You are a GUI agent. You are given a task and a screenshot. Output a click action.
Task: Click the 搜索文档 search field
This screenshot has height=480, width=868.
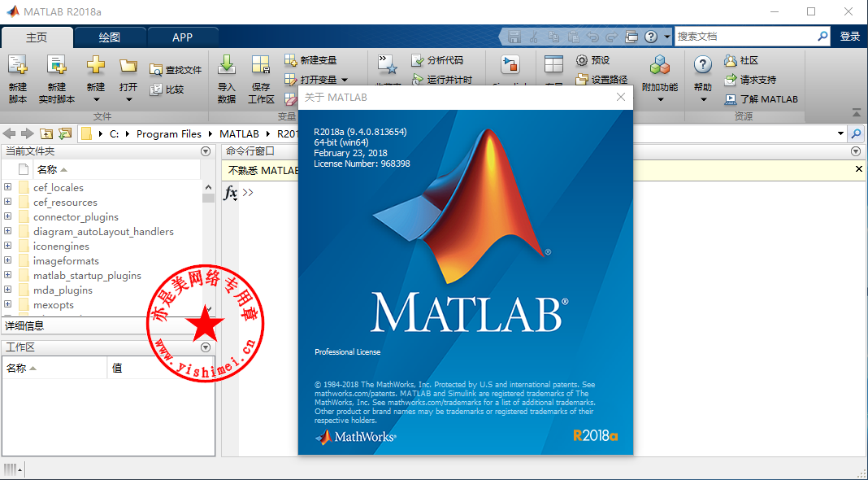click(745, 37)
